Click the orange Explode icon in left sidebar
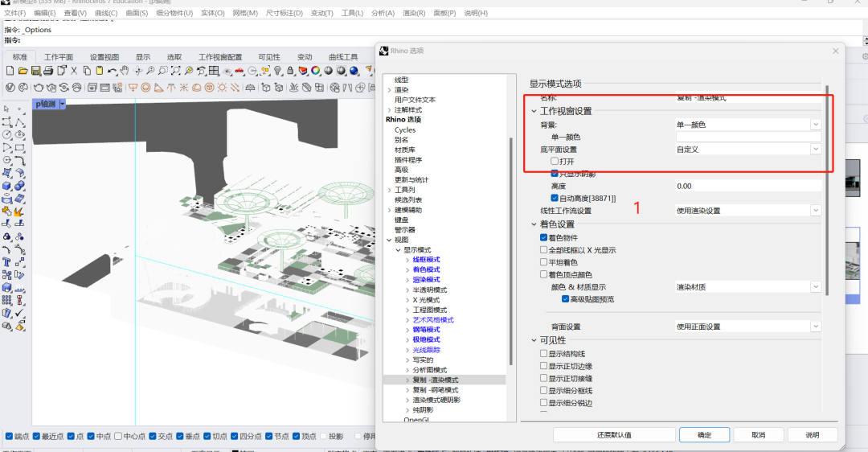Screen dimensions: 868x452 (20, 211)
